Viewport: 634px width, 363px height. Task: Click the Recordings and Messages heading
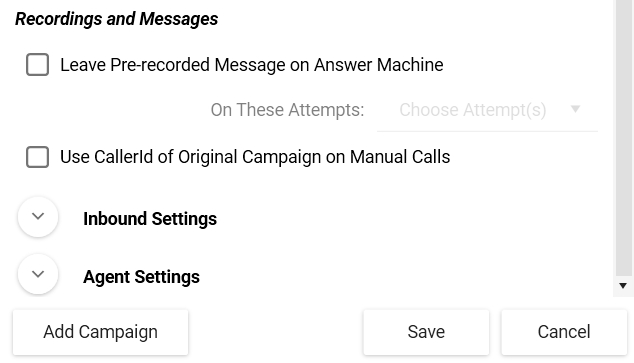pyautogui.click(x=116, y=19)
